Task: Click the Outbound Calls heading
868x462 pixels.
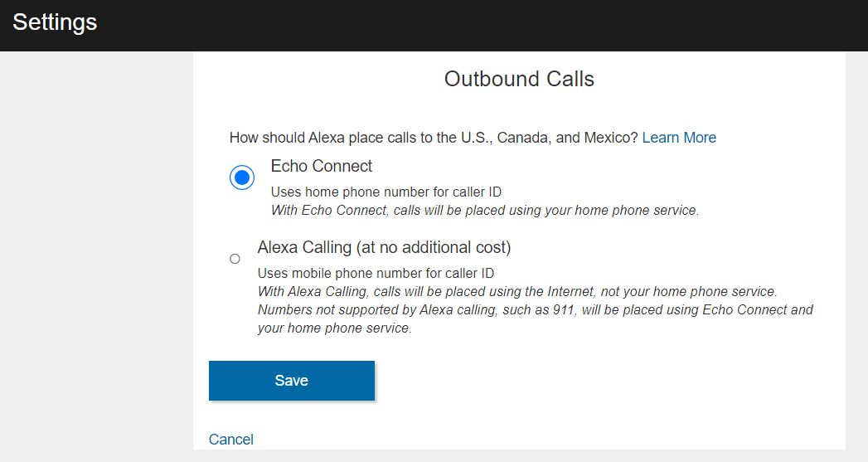Action: 519,79
